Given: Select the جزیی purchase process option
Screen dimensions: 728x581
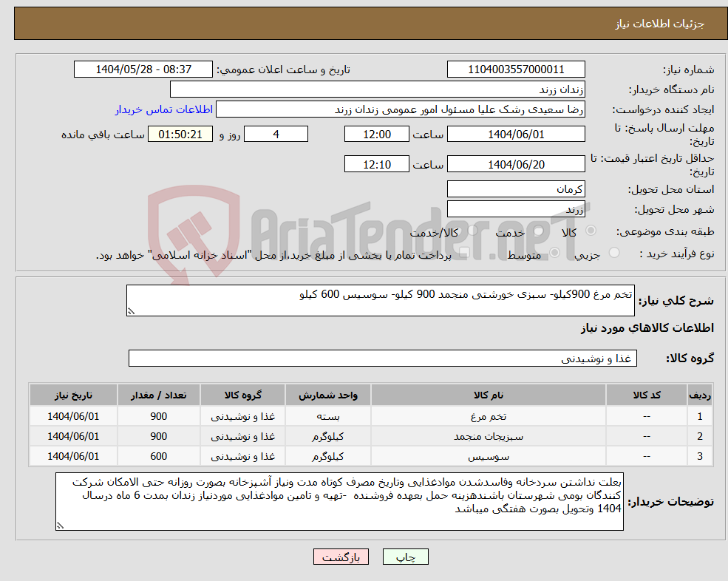Looking at the screenshot, I should (614, 252).
